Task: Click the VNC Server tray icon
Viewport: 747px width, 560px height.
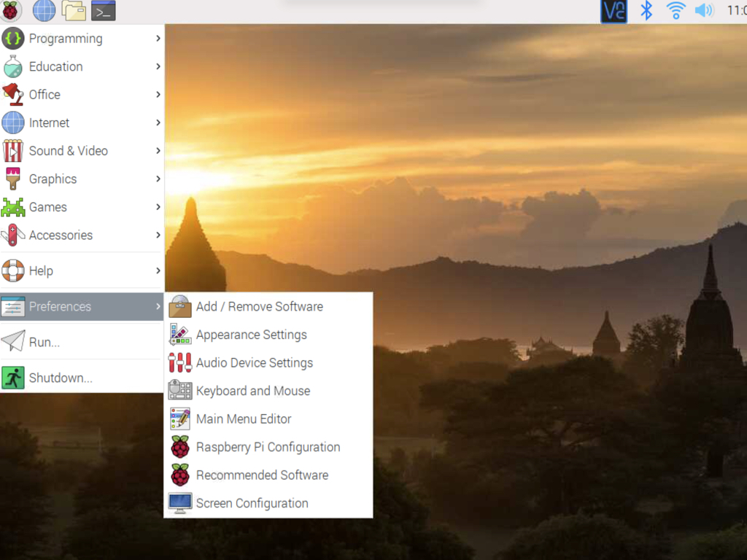Action: 614,11
